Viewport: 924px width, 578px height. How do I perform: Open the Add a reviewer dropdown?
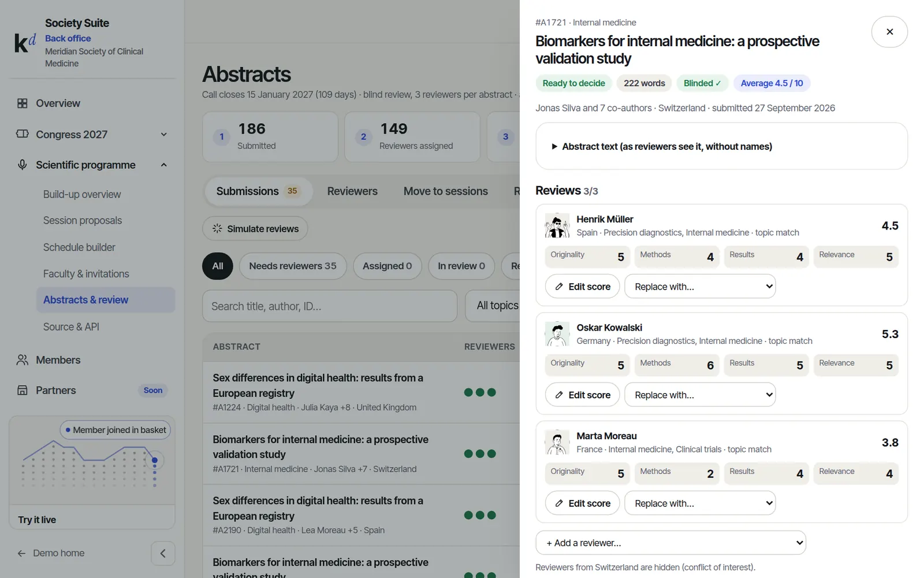coord(670,543)
